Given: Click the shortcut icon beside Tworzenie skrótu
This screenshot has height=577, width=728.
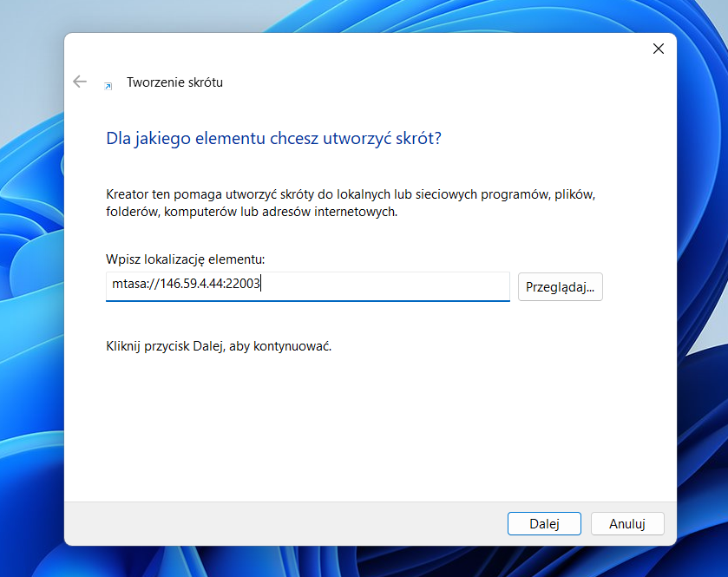Looking at the screenshot, I should [x=108, y=86].
